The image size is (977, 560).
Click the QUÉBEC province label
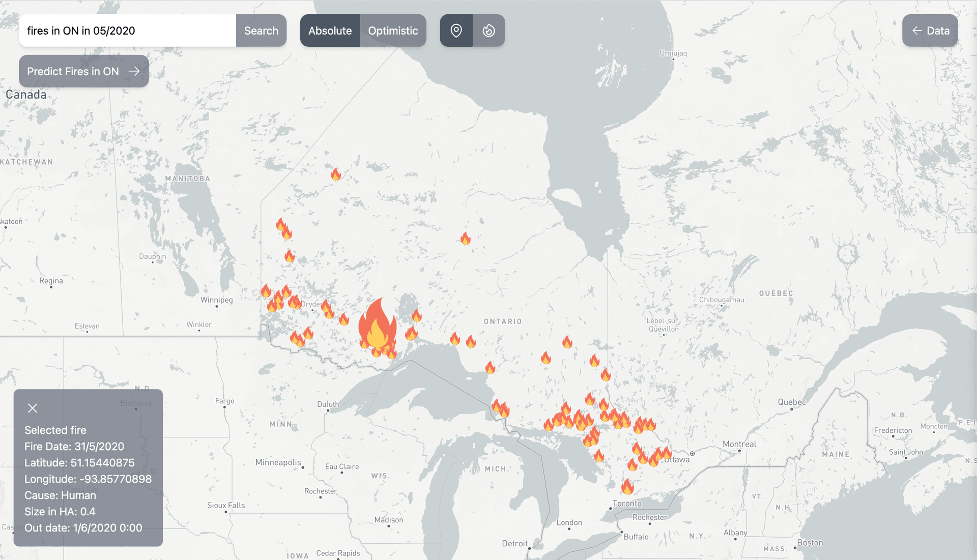[776, 293]
